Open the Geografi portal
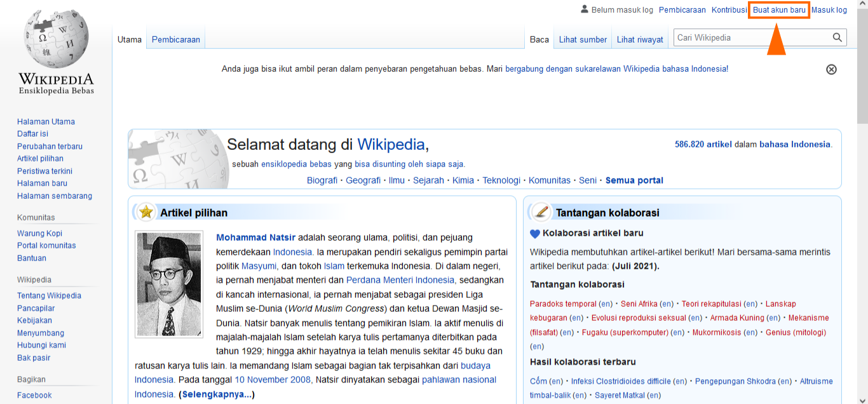This screenshot has width=868, height=404. (363, 180)
